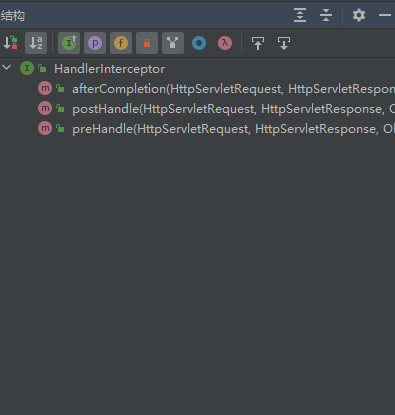Click Autoscroll from Source arrow icon
Viewport: 395px width, 415px height.
[x=284, y=43]
